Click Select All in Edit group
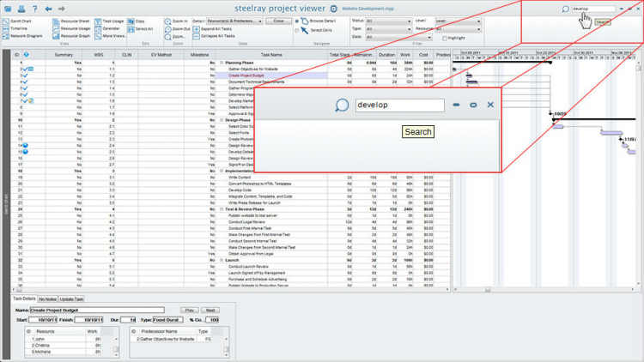 (x=141, y=28)
